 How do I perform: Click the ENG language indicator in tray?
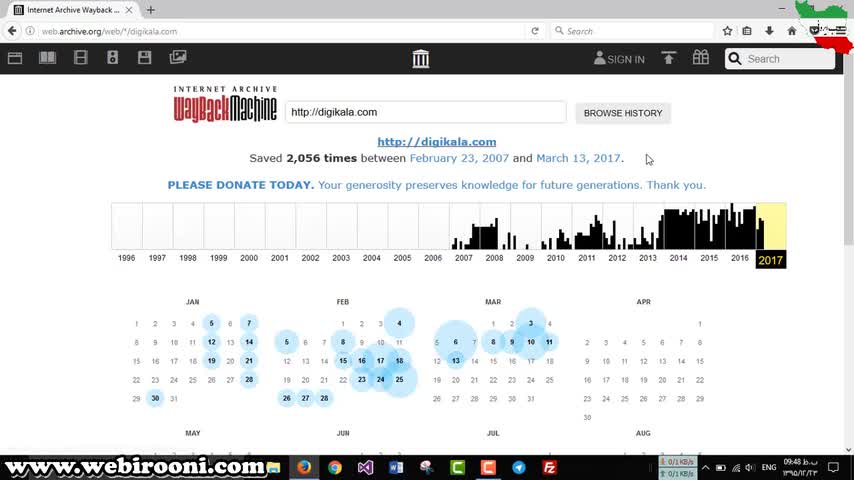point(768,467)
